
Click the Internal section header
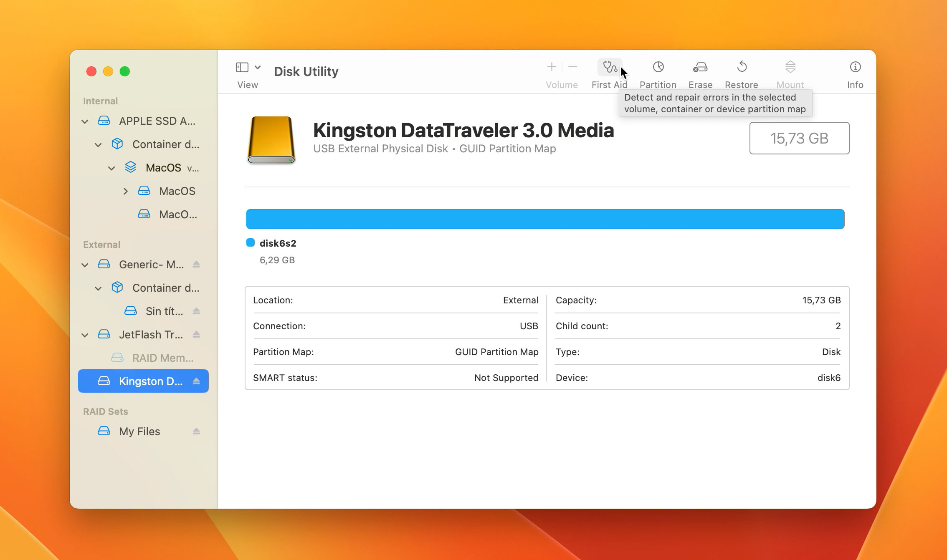[x=100, y=101]
